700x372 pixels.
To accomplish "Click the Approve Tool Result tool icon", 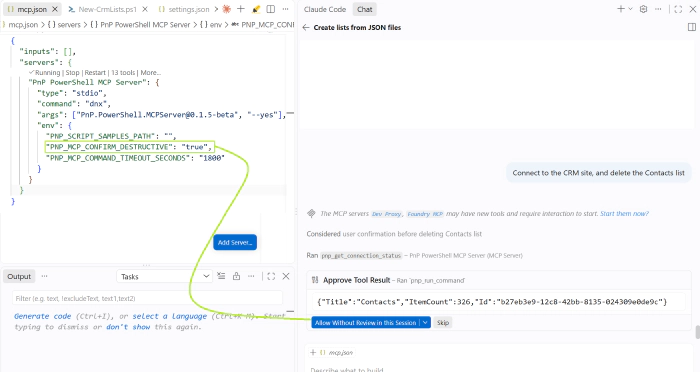I will [315, 280].
